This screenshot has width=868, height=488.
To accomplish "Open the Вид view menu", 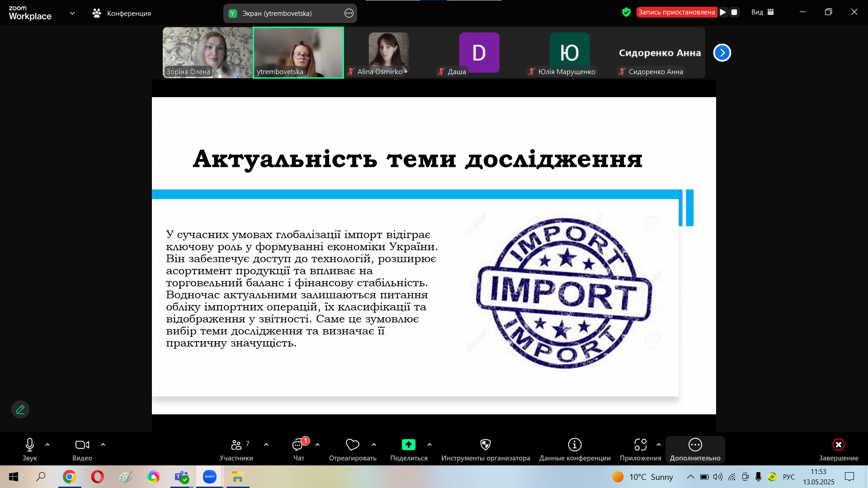I will click(762, 12).
